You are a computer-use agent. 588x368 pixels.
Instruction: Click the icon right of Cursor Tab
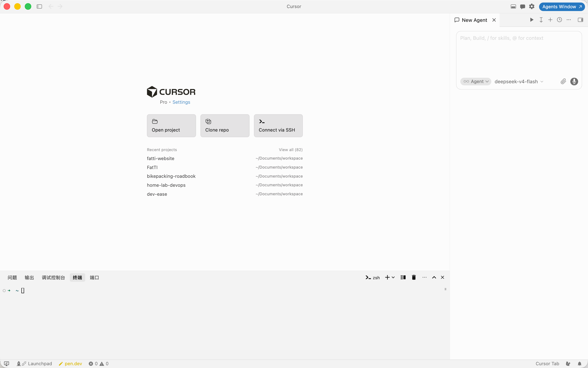click(x=568, y=364)
